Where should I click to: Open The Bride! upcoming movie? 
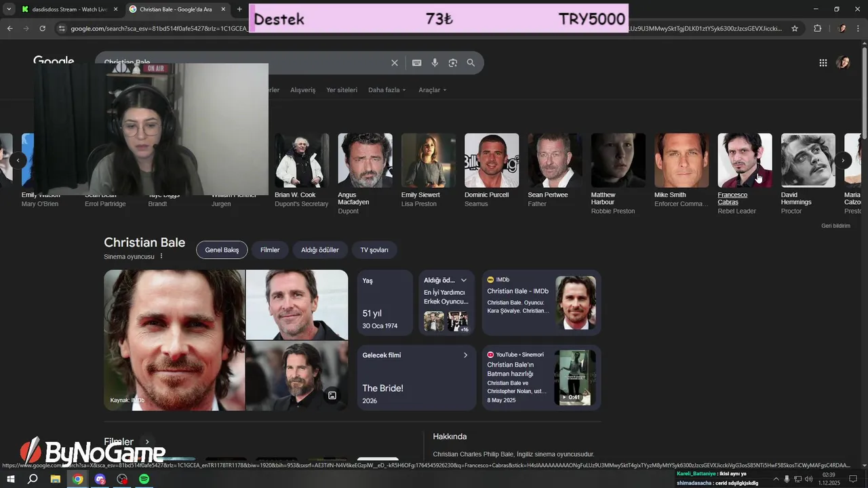pyautogui.click(x=382, y=388)
